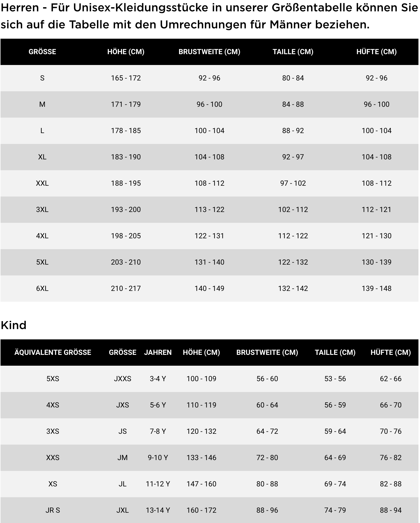The width and height of the screenshot is (420, 523).
Task: Click the hip value 139 - 148
Action: (376, 289)
